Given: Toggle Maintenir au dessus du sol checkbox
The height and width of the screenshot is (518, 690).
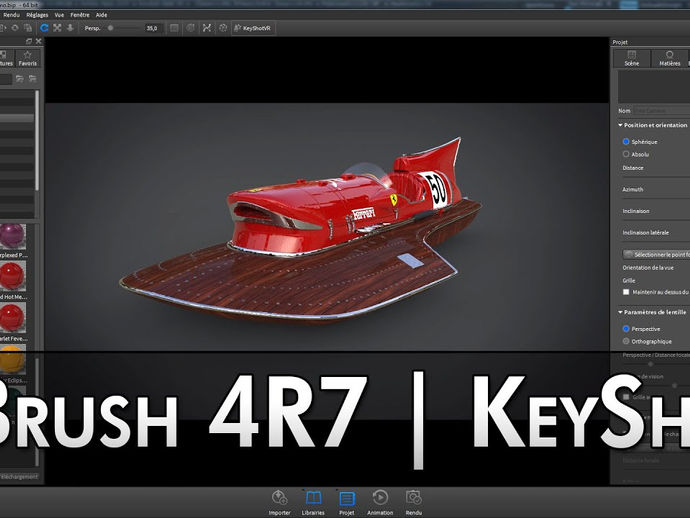Looking at the screenshot, I should 626,292.
